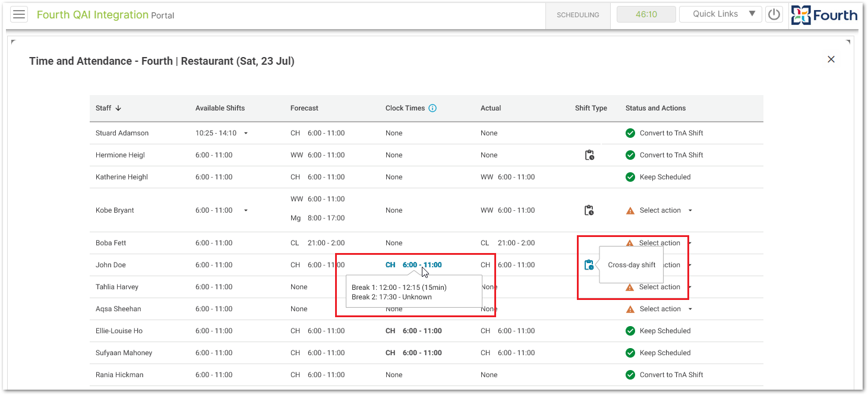This screenshot has width=868, height=395.
Task: Click John Doe's clock time link
Action: point(421,265)
